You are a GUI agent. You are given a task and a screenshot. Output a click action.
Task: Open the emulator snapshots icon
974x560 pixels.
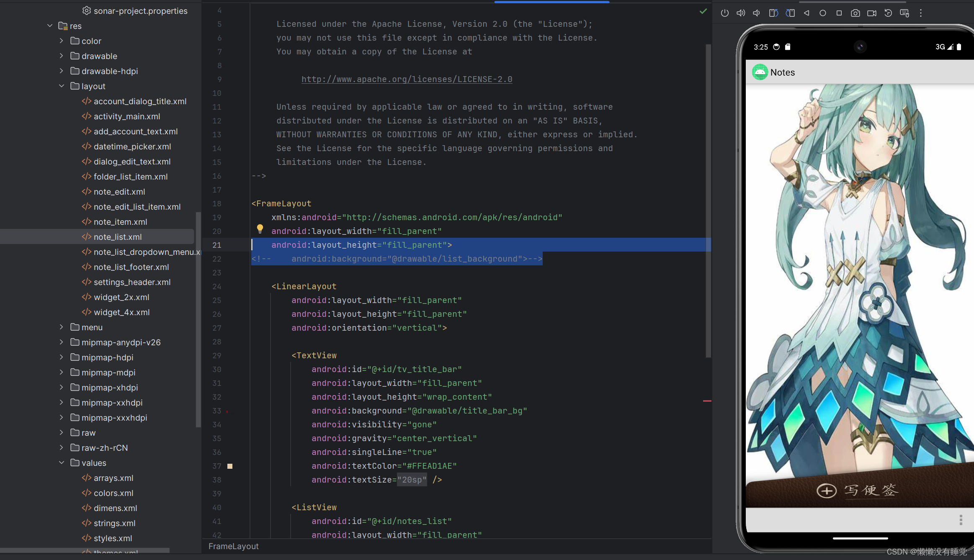888,13
